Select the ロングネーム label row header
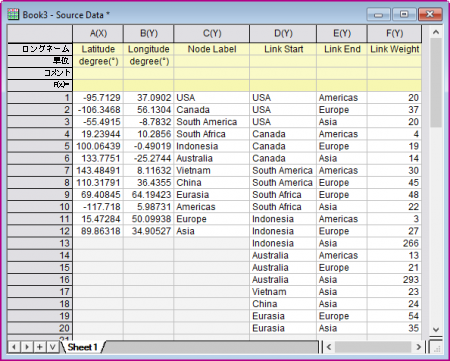 click(40, 49)
